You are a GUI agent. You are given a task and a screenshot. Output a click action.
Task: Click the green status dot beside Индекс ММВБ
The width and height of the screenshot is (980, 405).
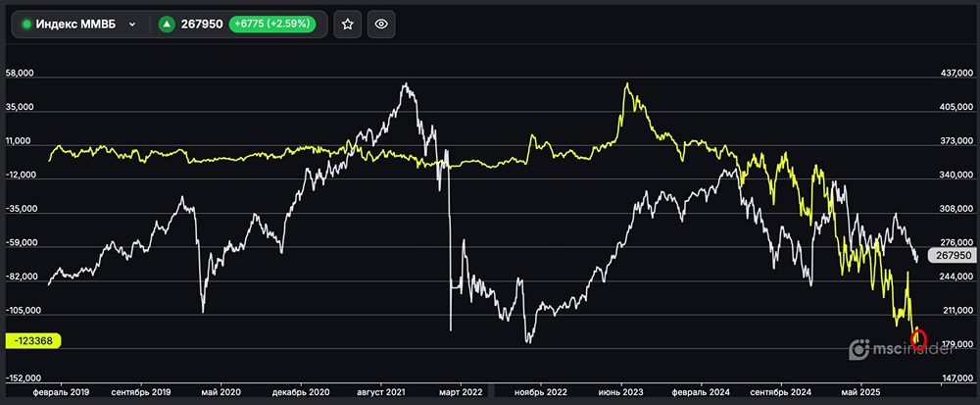(26, 25)
